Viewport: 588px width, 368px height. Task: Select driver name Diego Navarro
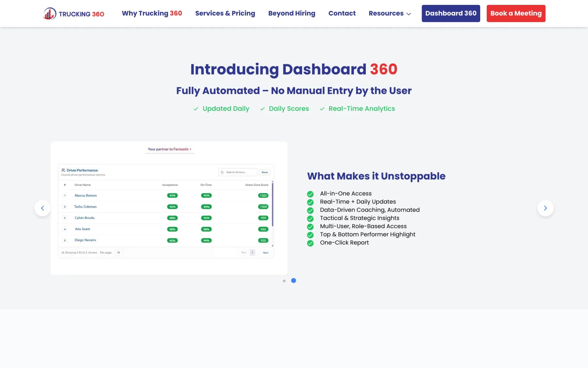(85, 240)
